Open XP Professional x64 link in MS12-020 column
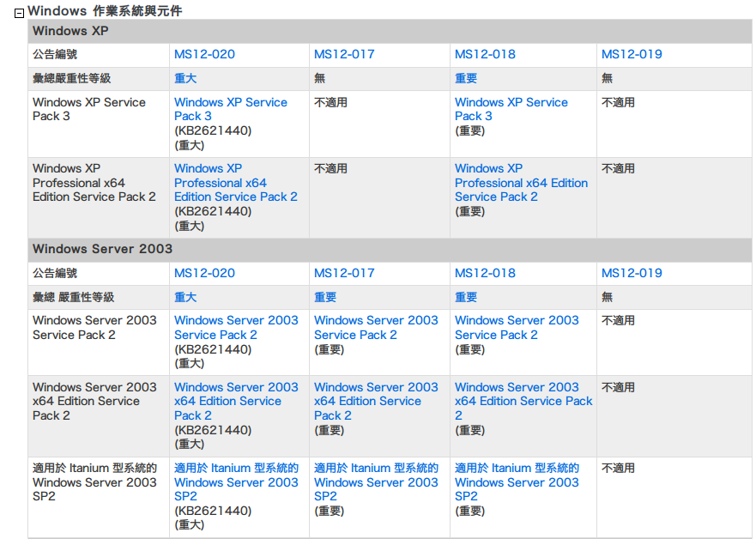This screenshot has width=756, height=539. point(235,183)
